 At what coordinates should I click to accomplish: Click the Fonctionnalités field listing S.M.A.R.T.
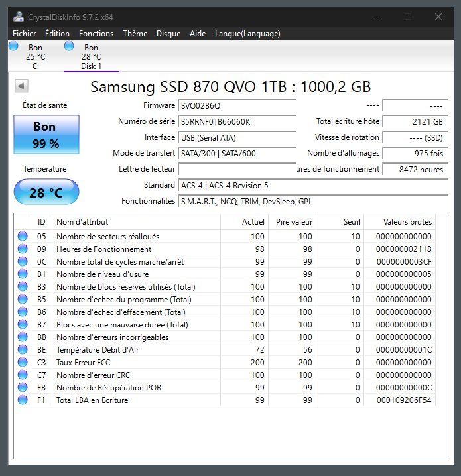(312, 202)
